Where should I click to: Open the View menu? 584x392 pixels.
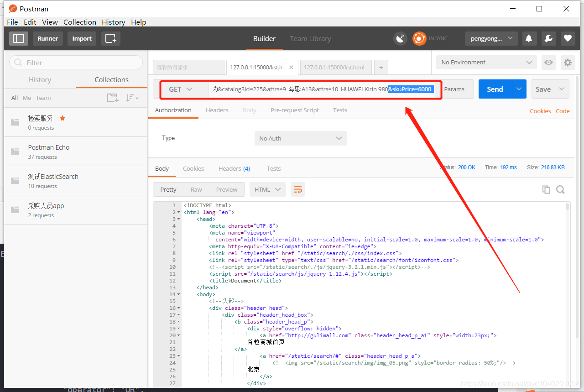50,22
